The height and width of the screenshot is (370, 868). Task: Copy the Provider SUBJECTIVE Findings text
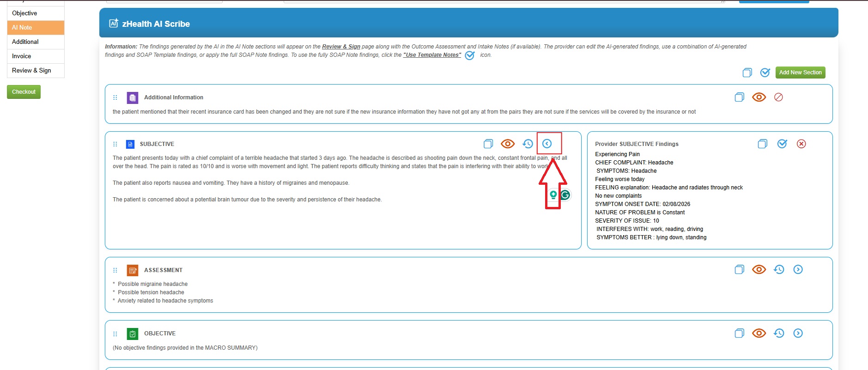[762, 144]
